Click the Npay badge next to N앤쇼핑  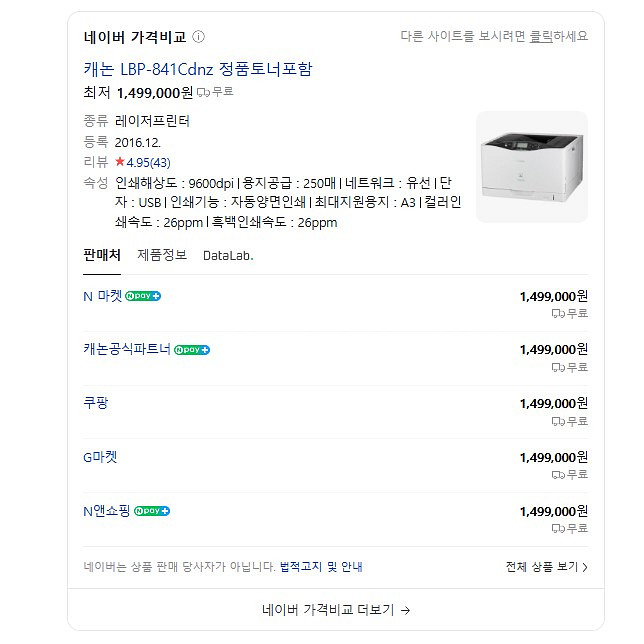[x=152, y=511]
